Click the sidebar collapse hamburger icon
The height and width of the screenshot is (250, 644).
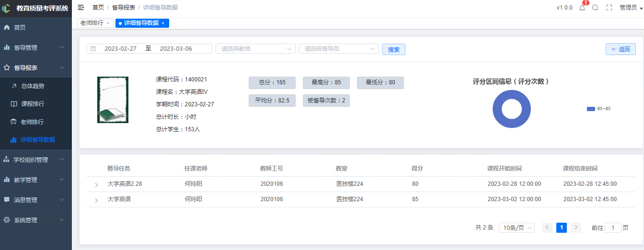tap(81, 7)
